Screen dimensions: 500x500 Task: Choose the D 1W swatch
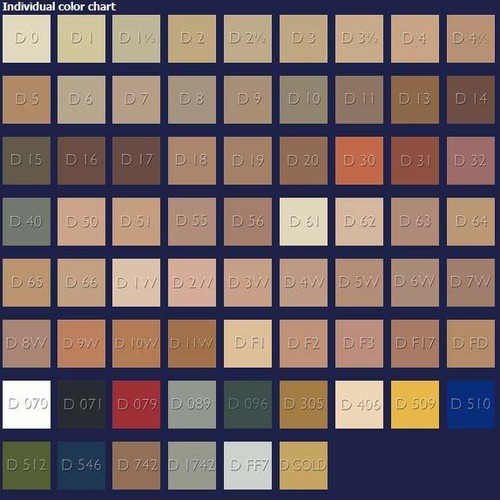click(x=136, y=283)
